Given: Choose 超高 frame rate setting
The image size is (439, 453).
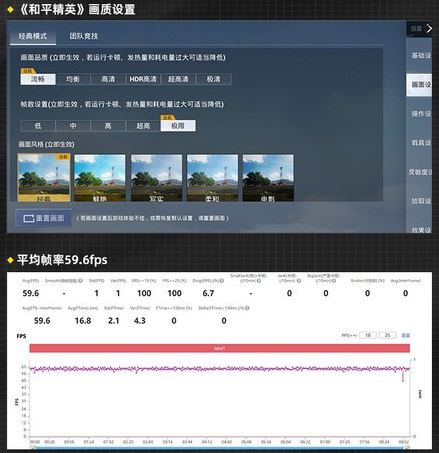Looking at the screenshot, I should pos(143,126).
